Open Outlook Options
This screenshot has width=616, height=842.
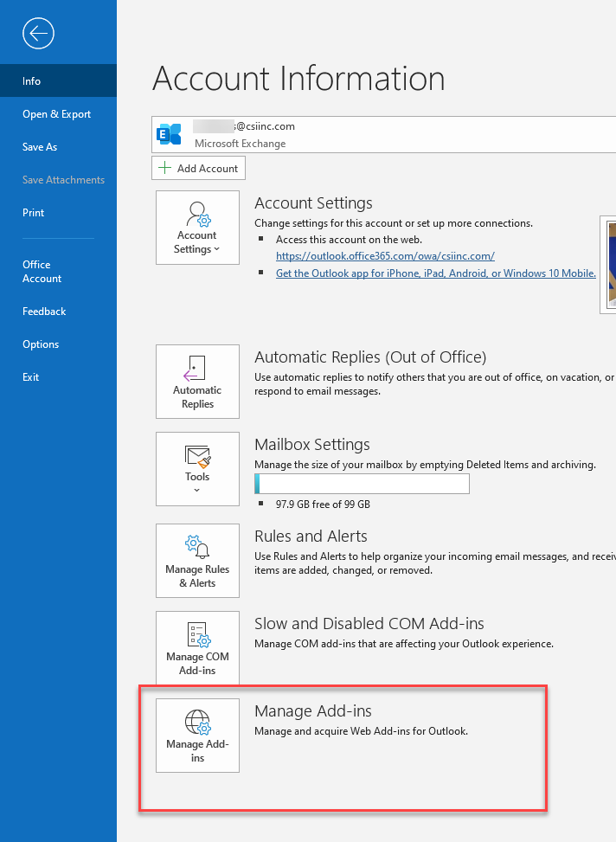click(41, 344)
